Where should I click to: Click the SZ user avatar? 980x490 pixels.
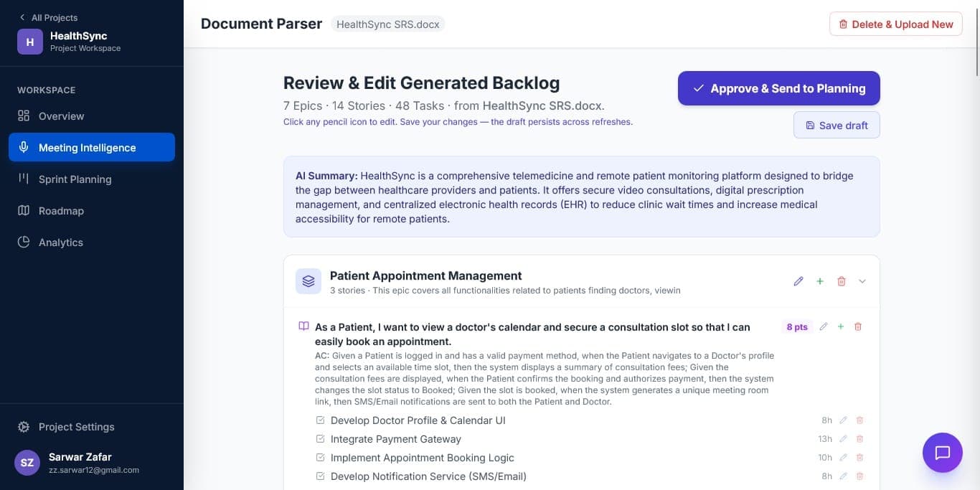(x=27, y=462)
